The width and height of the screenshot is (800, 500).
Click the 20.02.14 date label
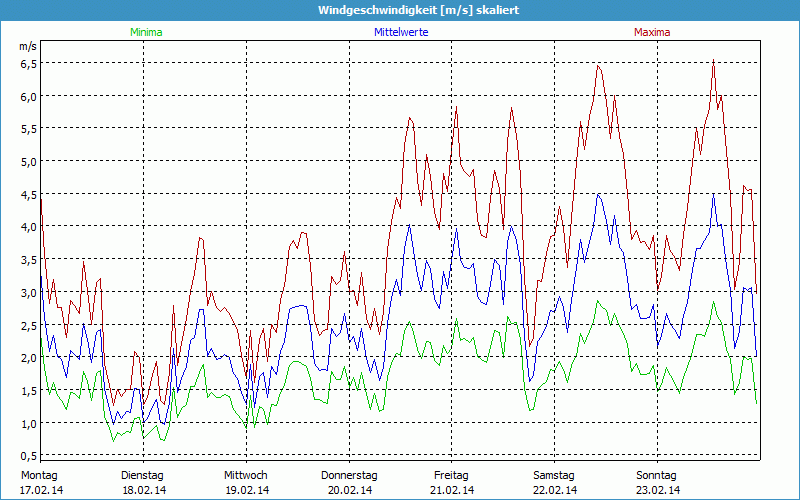350,490
